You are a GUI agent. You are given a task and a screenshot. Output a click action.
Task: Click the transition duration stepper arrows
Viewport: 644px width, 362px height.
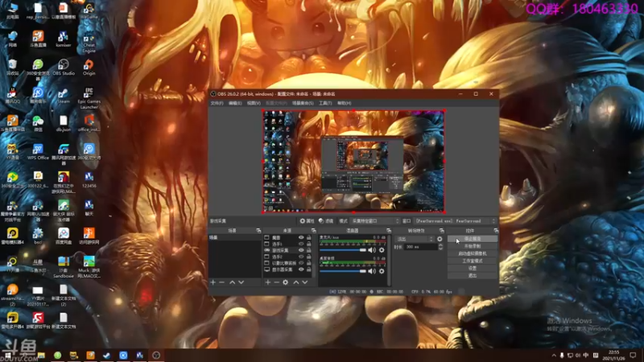pyautogui.click(x=440, y=247)
